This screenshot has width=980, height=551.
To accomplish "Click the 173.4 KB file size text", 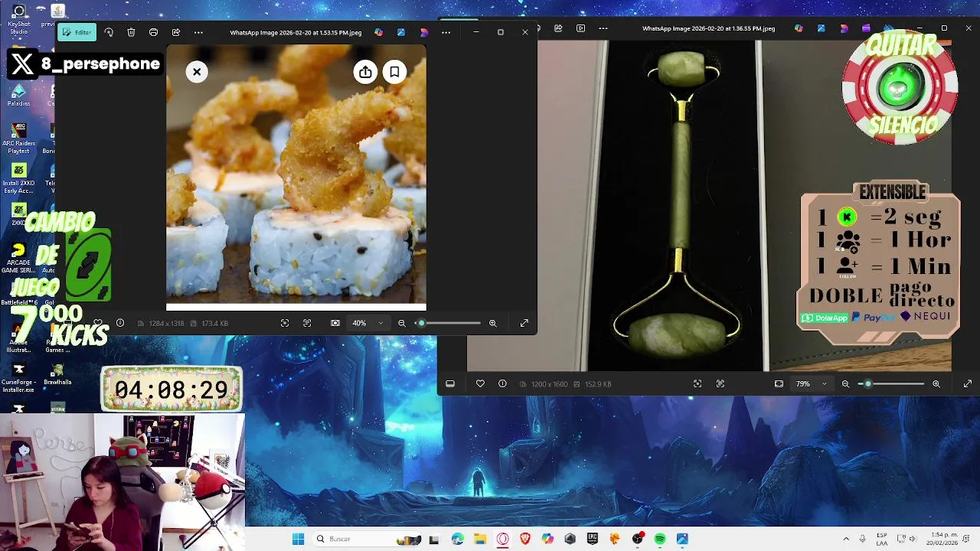I will [x=214, y=324].
